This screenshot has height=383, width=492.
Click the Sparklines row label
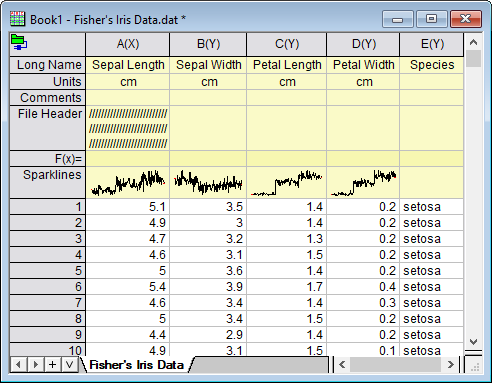click(48, 183)
